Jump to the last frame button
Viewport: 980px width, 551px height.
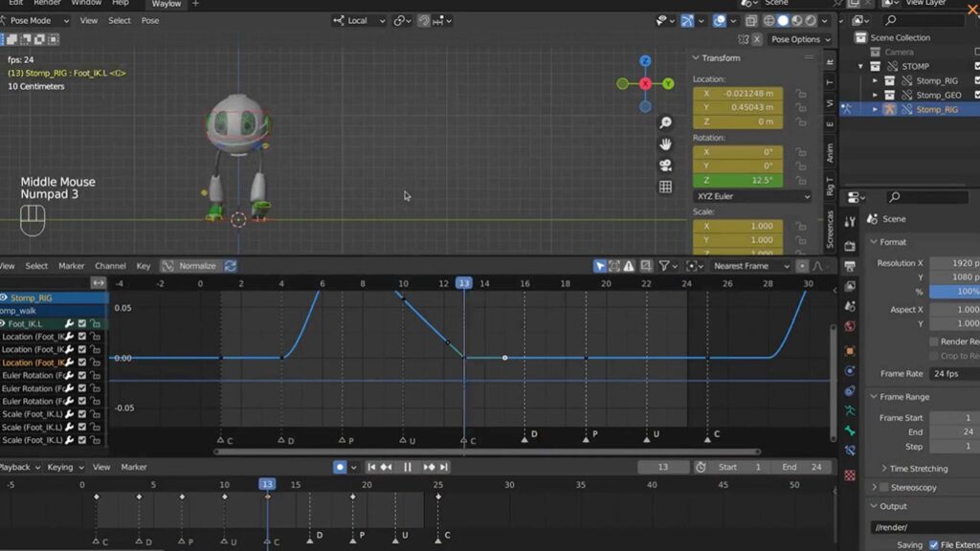[x=444, y=467]
